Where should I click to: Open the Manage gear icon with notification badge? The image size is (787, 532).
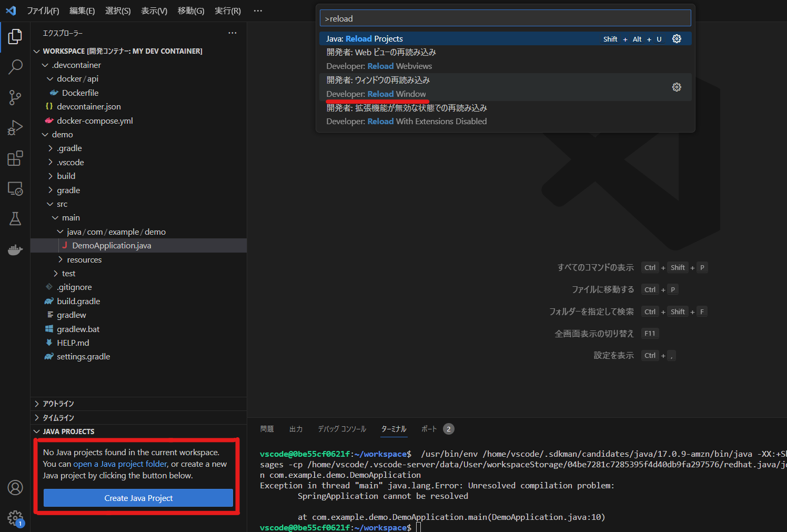15,518
